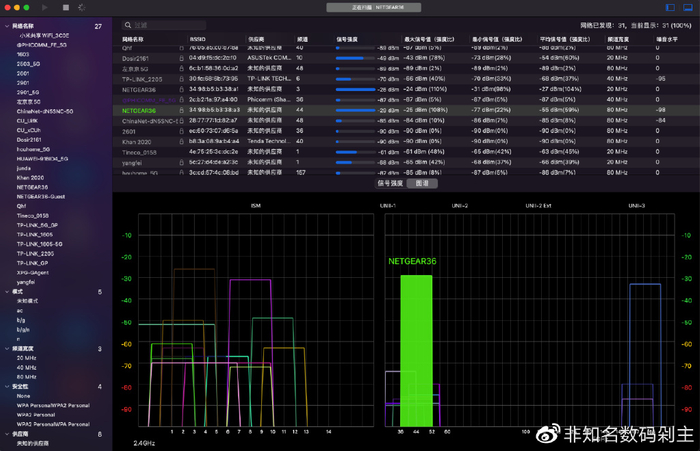Switch to the 信号强度 tab
The image size is (700, 451).
390,184
